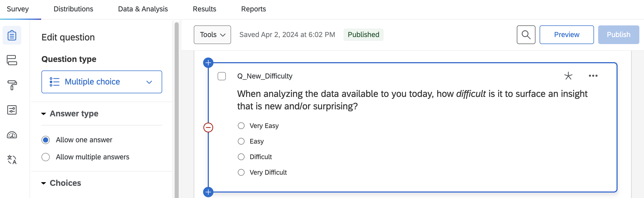Open the Tools dropdown menu
The width and height of the screenshot is (644, 198).
coord(212,35)
